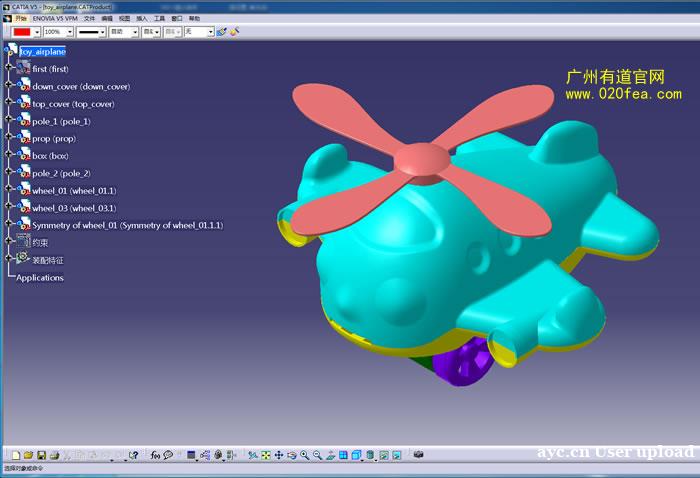
Task: Select the Pan view tool
Action: [279, 456]
